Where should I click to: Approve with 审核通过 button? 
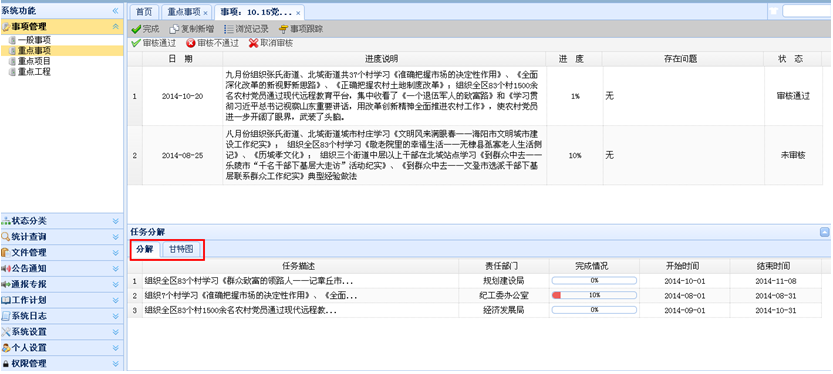coord(154,43)
